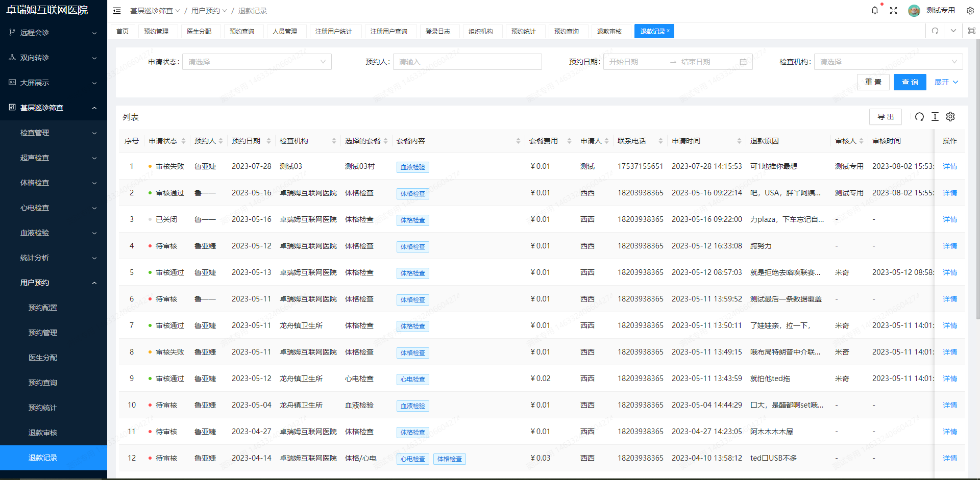
Task: Click the 查询 button
Action: click(910, 82)
